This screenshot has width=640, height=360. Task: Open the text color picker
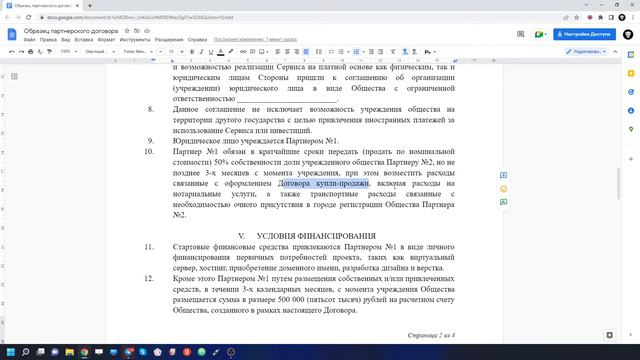click(220, 52)
